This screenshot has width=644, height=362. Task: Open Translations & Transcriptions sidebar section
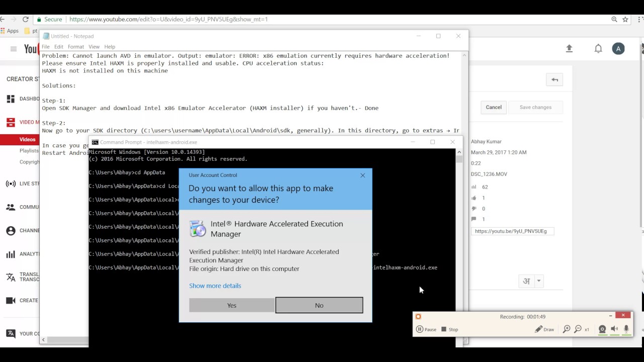[23, 277]
